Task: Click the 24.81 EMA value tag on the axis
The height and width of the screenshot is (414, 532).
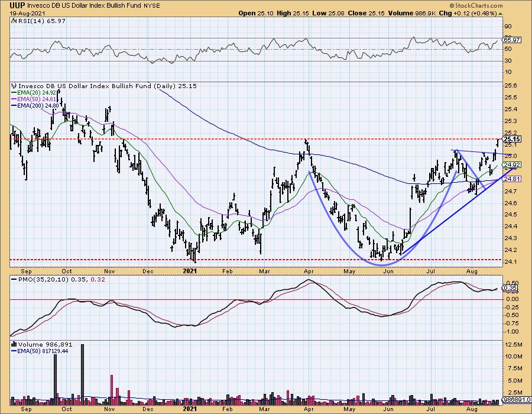Action: [x=512, y=179]
